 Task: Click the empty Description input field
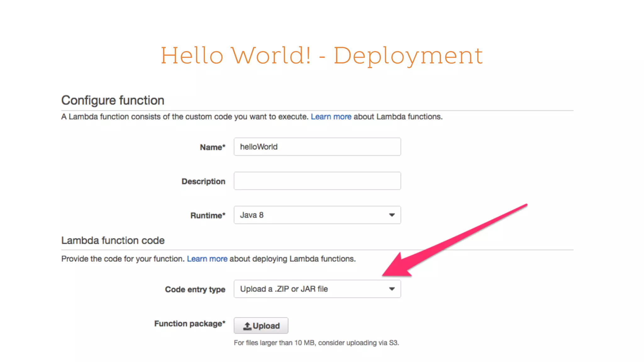317,181
